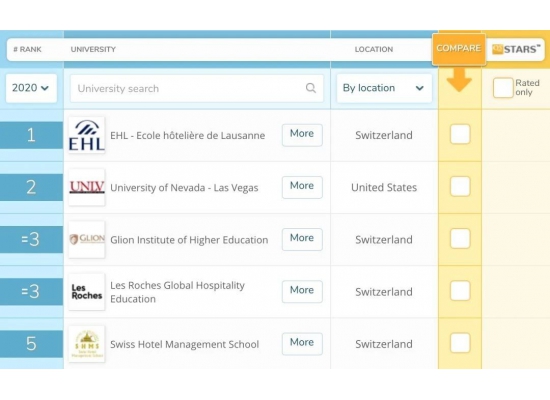Open University of Nevada - Las Vegas link
Viewport: 550px width, 400px height.
(x=184, y=188)
